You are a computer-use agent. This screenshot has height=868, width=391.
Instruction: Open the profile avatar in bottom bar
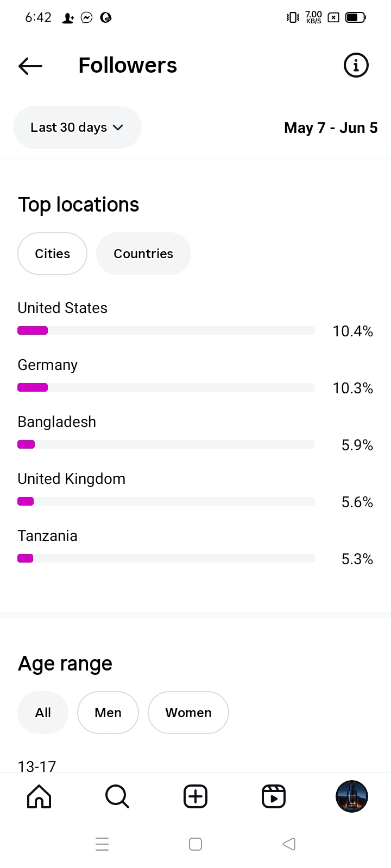[352, 796]
